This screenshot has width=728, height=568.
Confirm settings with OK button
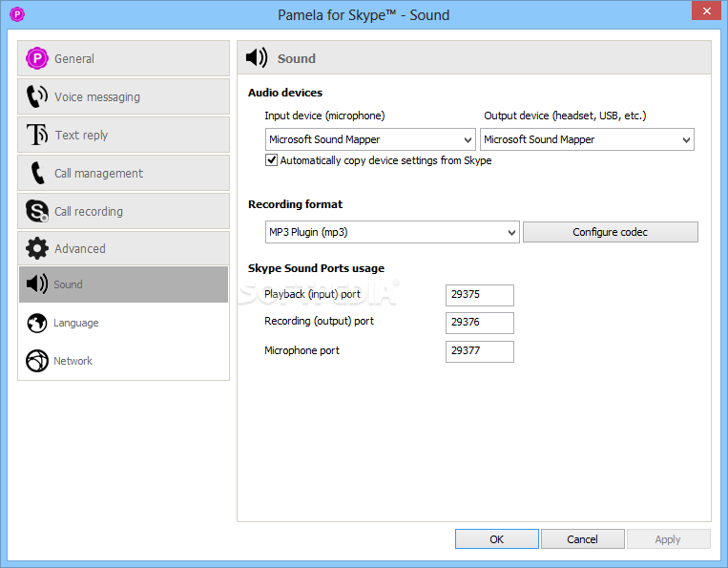[x=497, y=539]
